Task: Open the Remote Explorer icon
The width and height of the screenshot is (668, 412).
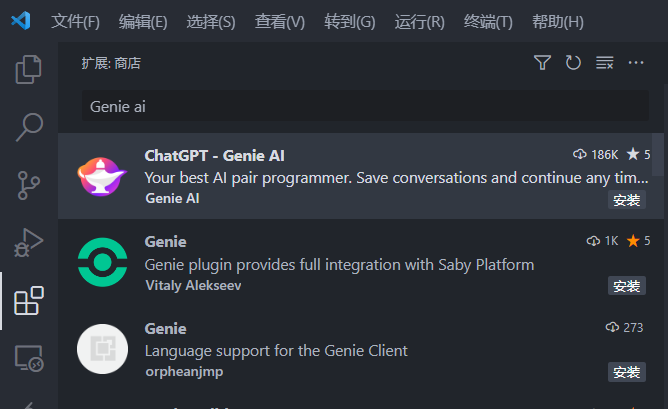Action: [29, 359]
